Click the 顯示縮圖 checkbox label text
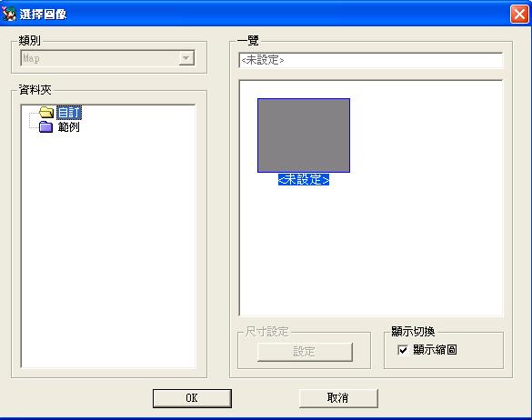The width and height of the screenshot is (532, 420). coord(435,350)
